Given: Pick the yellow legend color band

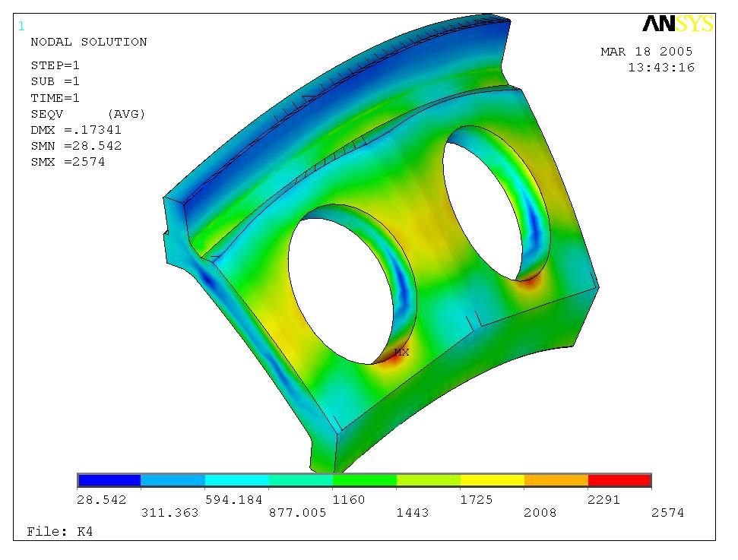Looking at the screenshot, I should tap(492, 480).
